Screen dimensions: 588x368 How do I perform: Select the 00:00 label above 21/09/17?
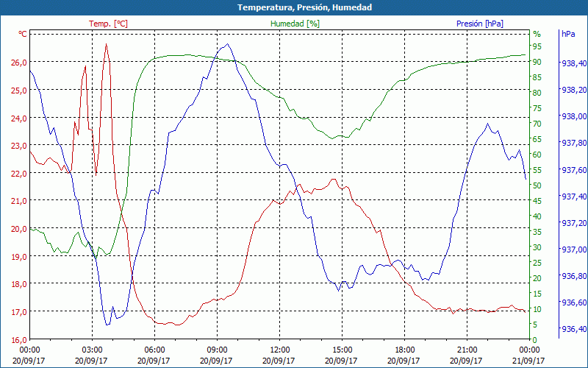click(x=529, y=350)
